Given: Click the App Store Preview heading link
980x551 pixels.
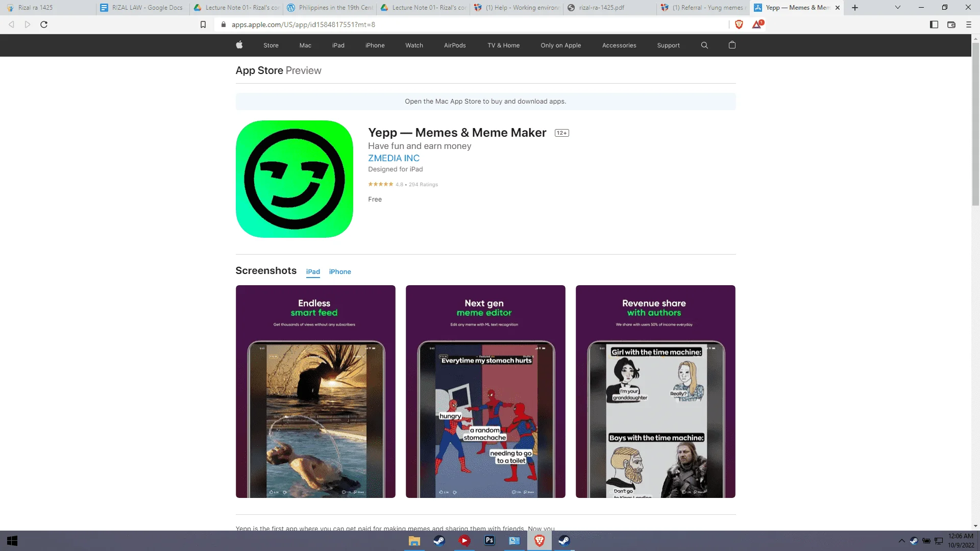Looking at the screenshot, I should coord(278,70).
